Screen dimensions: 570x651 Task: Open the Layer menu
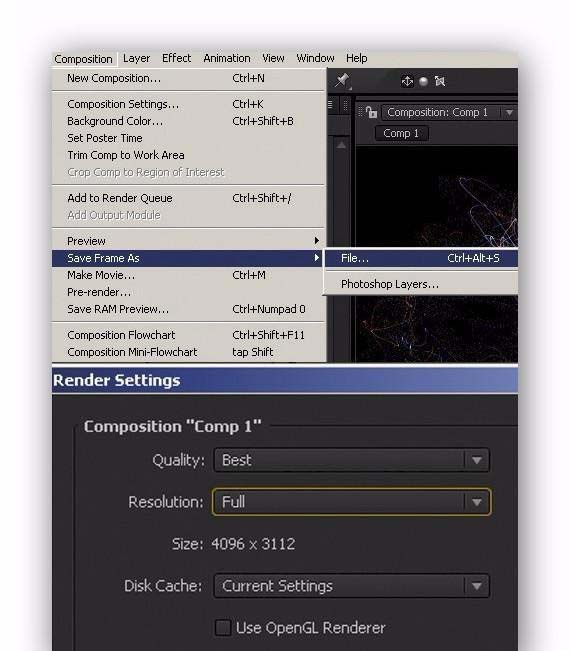point(136,59)
